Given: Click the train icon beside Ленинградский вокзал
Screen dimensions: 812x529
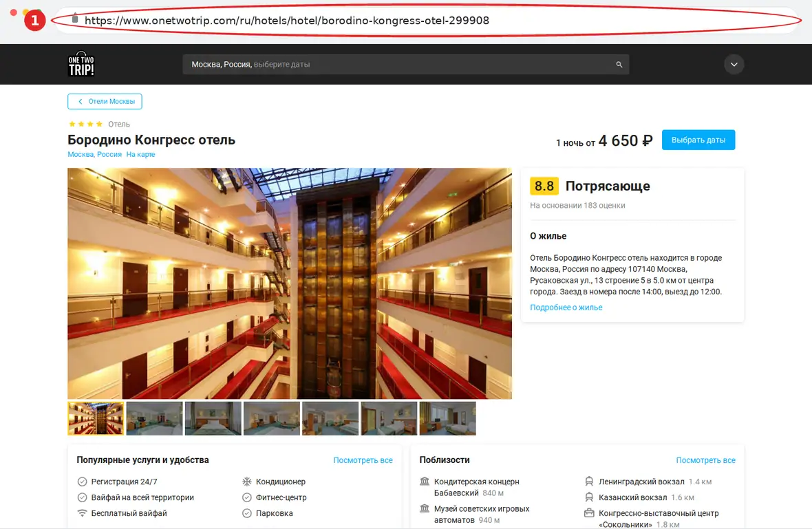Looking at the screenshot, I should click(x=589, y=482).
